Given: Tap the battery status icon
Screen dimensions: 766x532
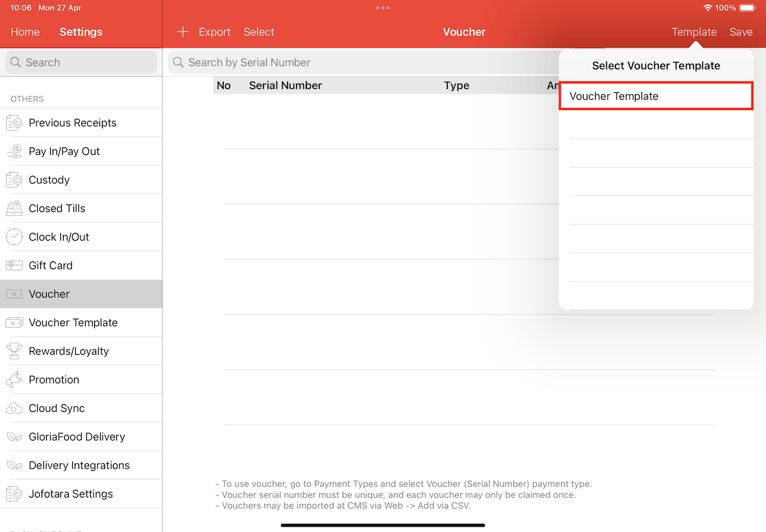Looking at the screenshot, I should 747,8.
